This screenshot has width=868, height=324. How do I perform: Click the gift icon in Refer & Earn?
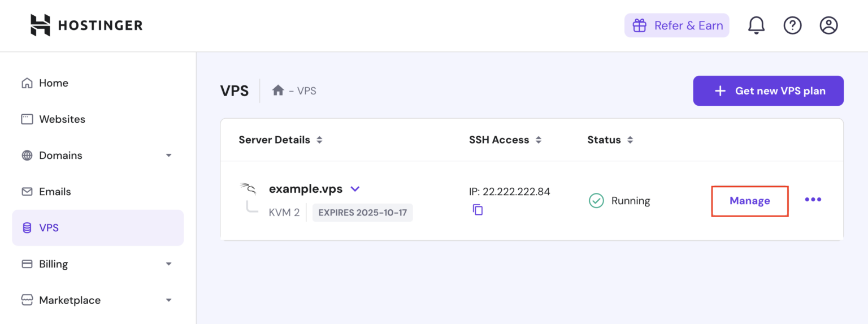(x=639, y=25)
